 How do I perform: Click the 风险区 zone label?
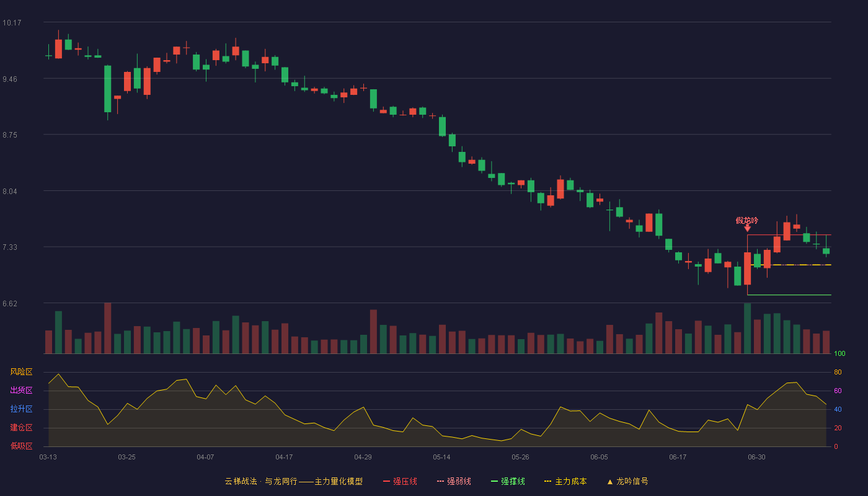tap(21, 372)
